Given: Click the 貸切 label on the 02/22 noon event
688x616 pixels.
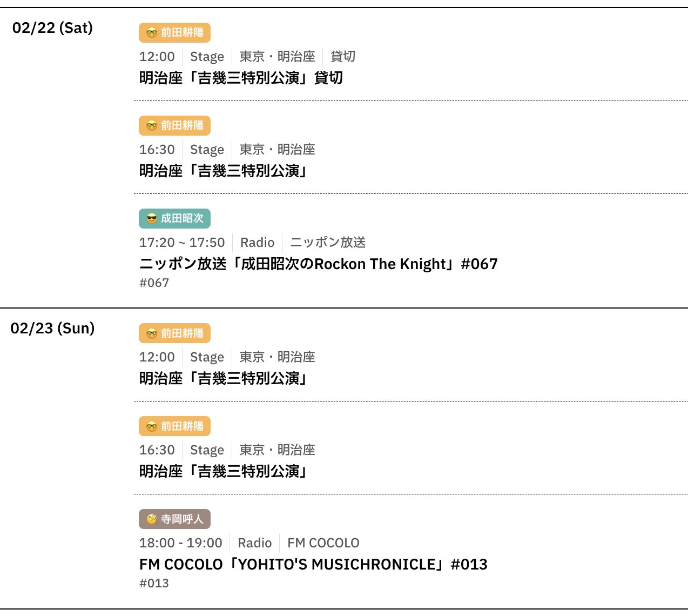Looking at the screenshot, I should (343, 57).
